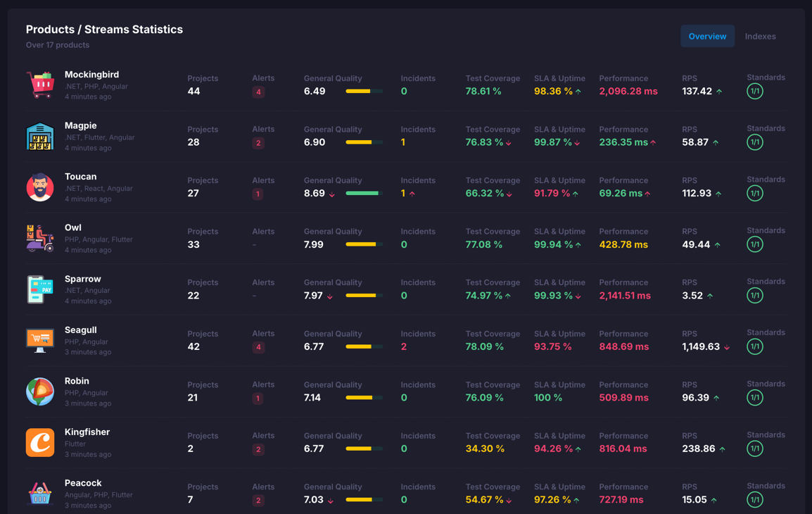Screen dimensions: 812x514
Task: Select the Overview tab
Action: tap(707, 36)
